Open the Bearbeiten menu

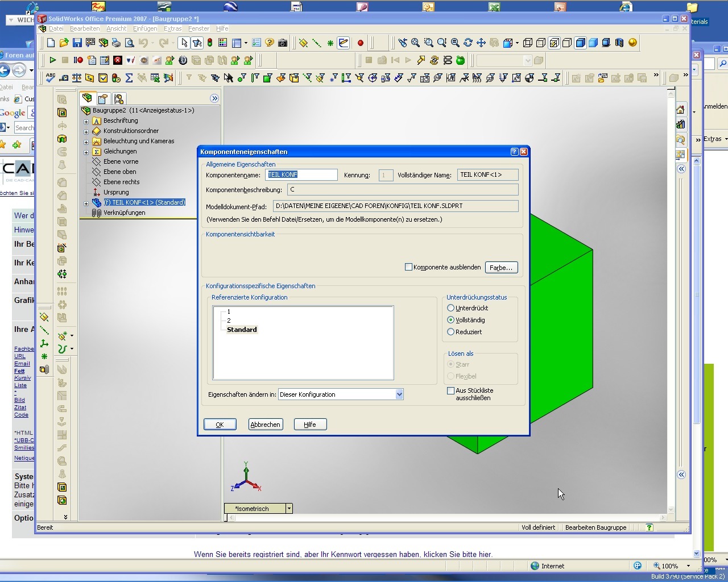85,28
